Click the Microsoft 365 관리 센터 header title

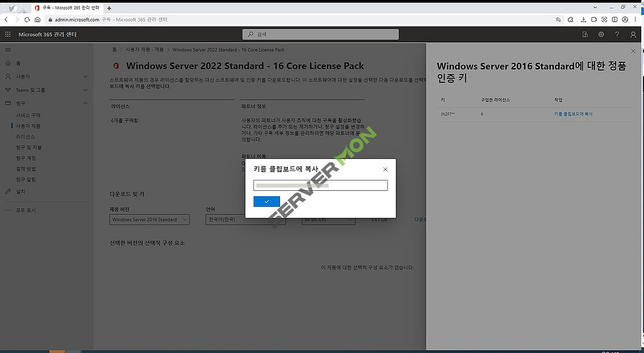point(47,35)
